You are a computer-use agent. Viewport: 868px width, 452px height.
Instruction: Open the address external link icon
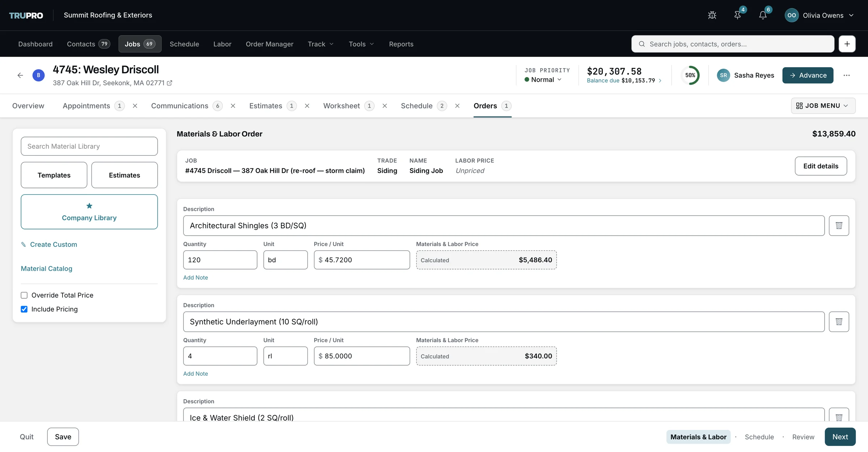pos(169,83)
